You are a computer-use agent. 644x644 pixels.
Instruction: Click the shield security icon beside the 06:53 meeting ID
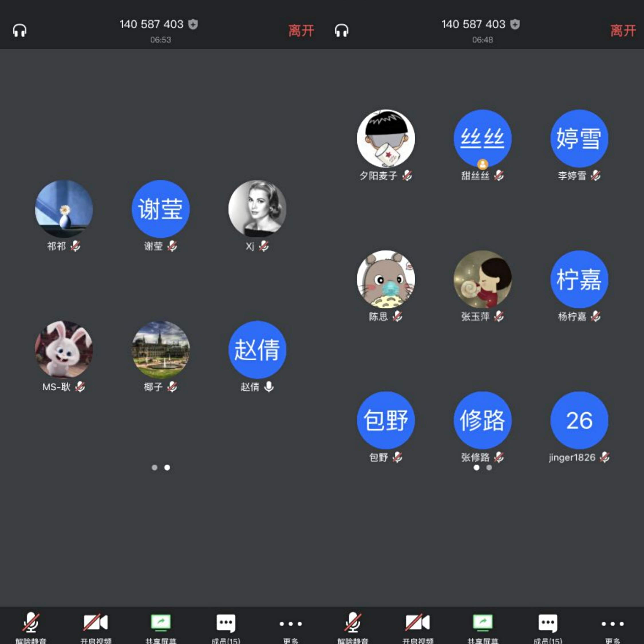pyautogui.click(x=193, y=24)
